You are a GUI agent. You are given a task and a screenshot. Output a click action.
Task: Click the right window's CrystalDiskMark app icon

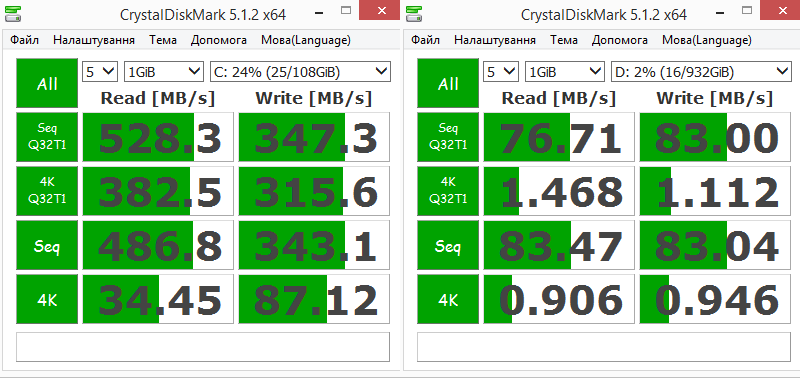click(414, 13)
